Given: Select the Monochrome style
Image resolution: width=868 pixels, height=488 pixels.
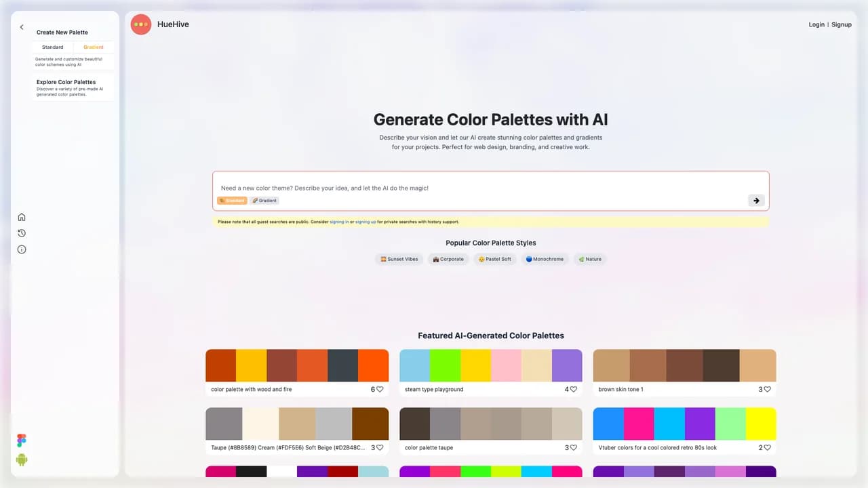Looking at the screenshot, I should click(545, 259).
